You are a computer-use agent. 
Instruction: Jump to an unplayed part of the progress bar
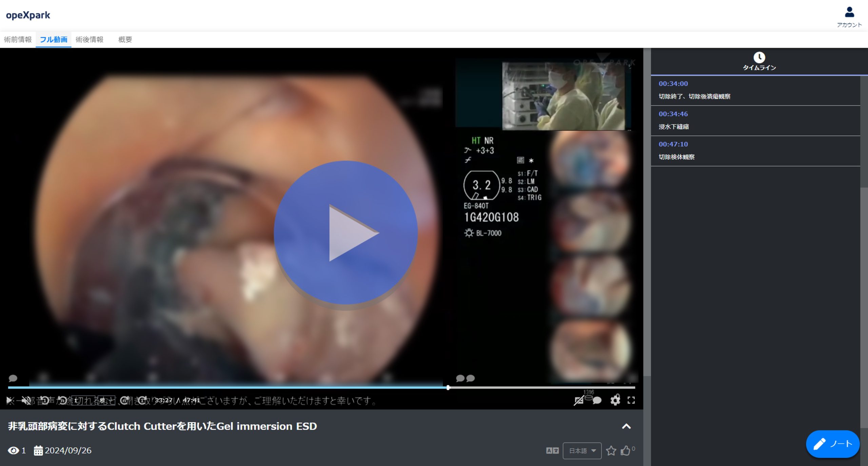[542, 387]
